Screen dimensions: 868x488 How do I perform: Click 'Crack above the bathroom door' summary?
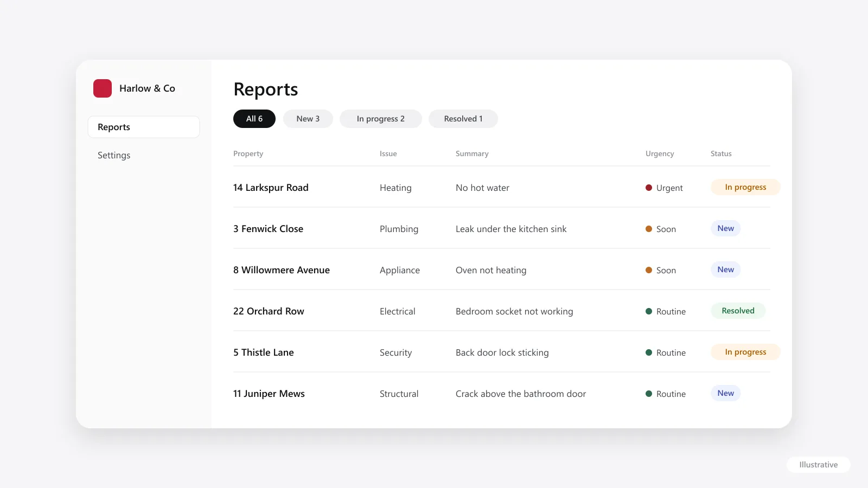521,394
